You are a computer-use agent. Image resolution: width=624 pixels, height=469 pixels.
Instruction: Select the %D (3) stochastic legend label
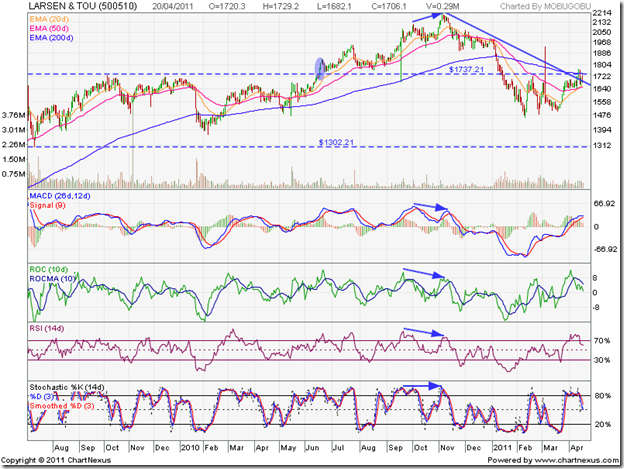[x=41, y=397]
